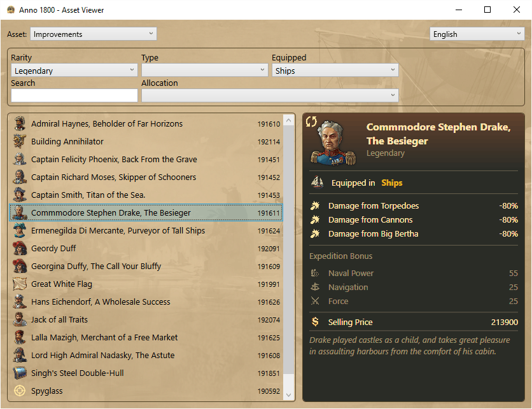Click inside the Search text field

74,95
